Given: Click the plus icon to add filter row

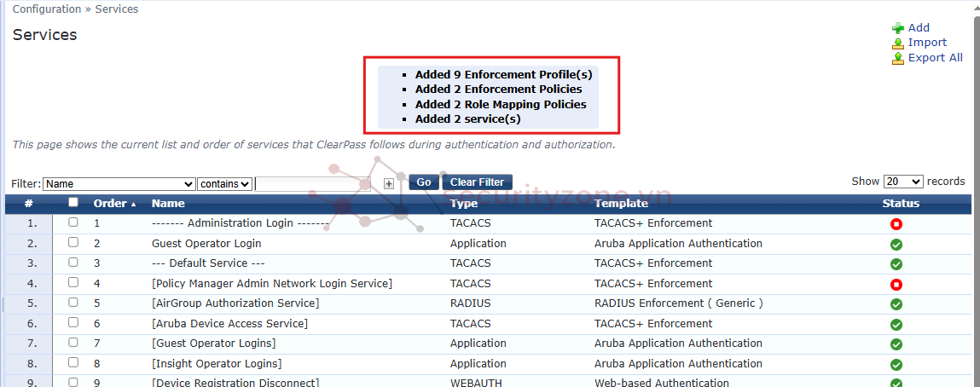Looking at the screenshot, I should pyautogui.click(x=389, y=183).
